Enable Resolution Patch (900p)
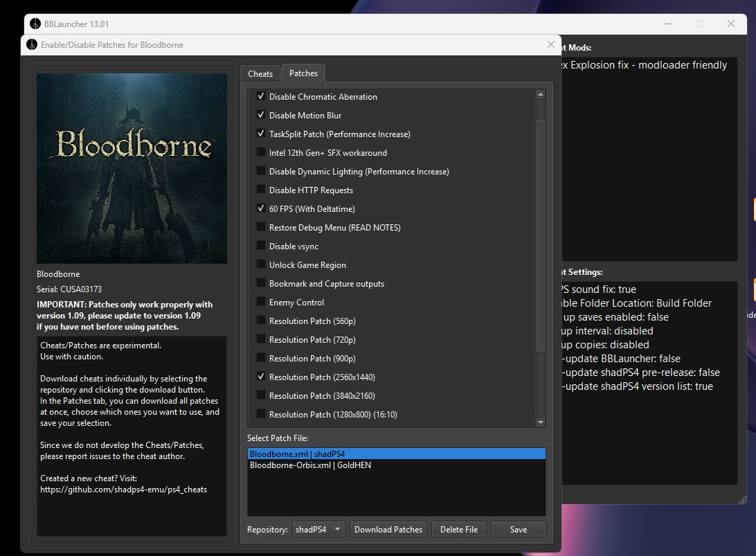This screenshot has width=756, height=556. click(261, 358)
